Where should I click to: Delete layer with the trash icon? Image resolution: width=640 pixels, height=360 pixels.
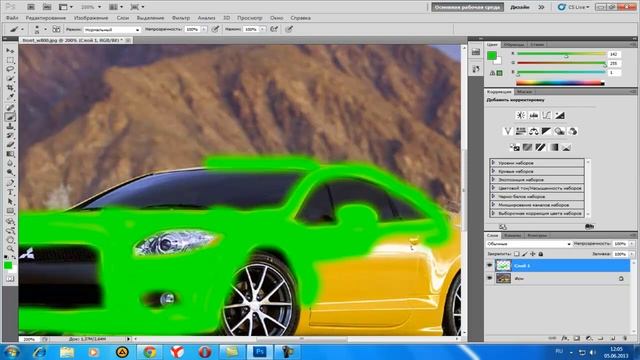coord(625,338)
